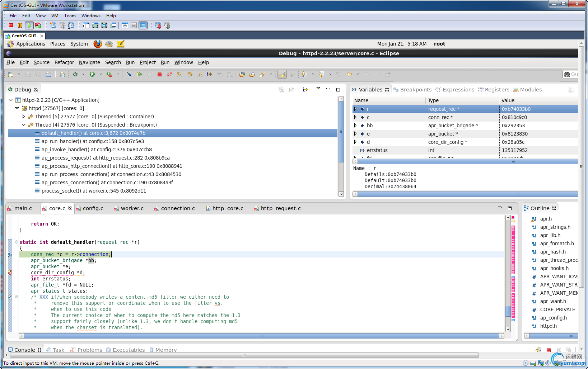Select ap_run_handler() stack frame
The width and height of the screenshot is (588, 369).
point(93,141)
